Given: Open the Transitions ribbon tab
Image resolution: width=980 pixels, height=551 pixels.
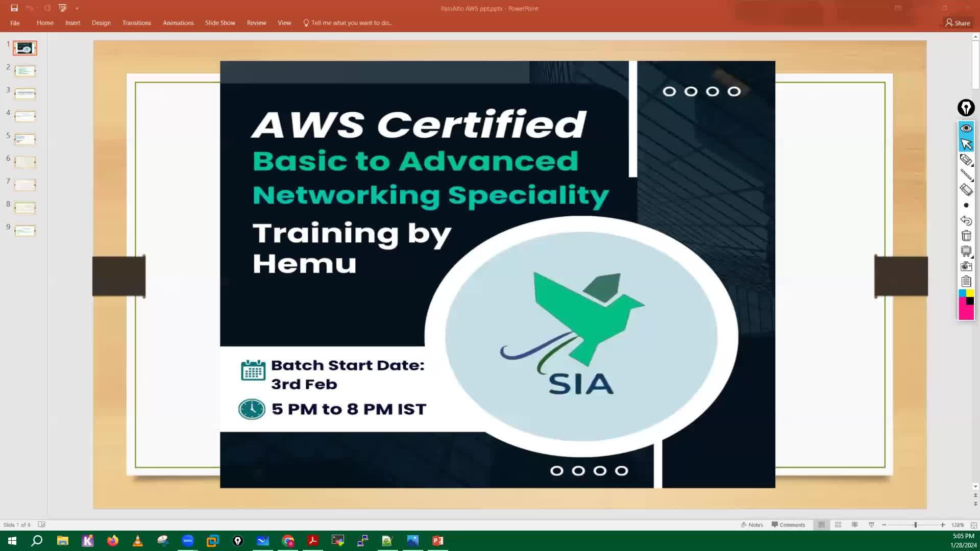Looking at the screenshot, I should (x=137, y=23).
